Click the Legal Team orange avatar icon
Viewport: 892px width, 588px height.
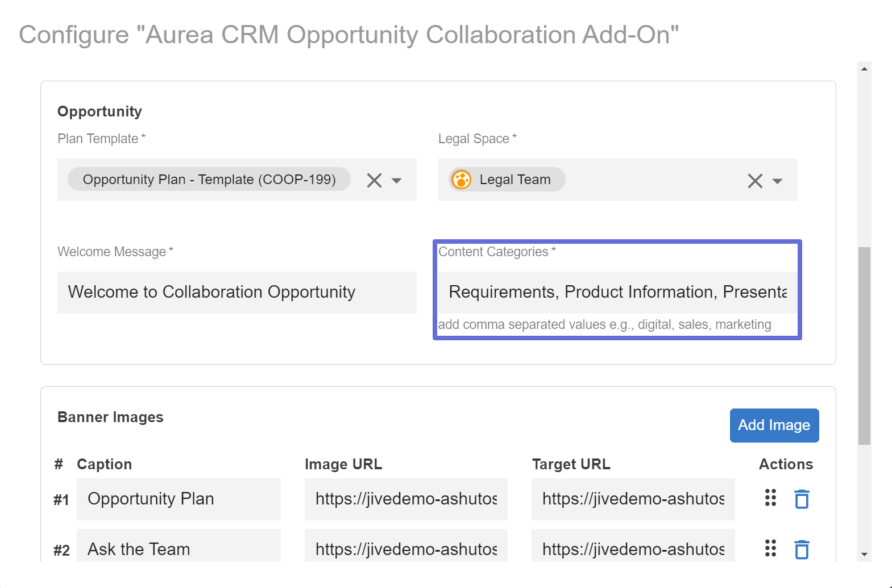pos(462,180)
